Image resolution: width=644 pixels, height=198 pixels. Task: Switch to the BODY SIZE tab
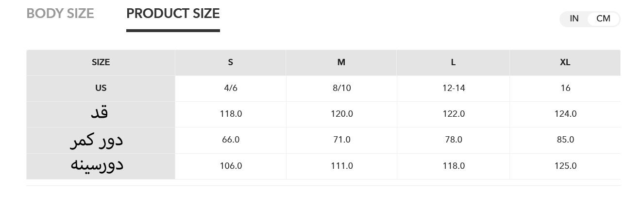(x=60, y=14)
